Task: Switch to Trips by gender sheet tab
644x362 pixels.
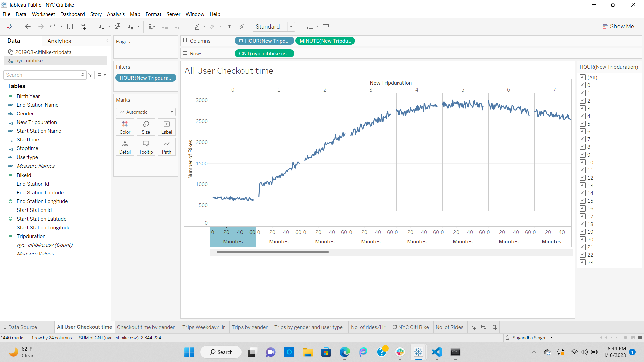Action: click(250, 327)
